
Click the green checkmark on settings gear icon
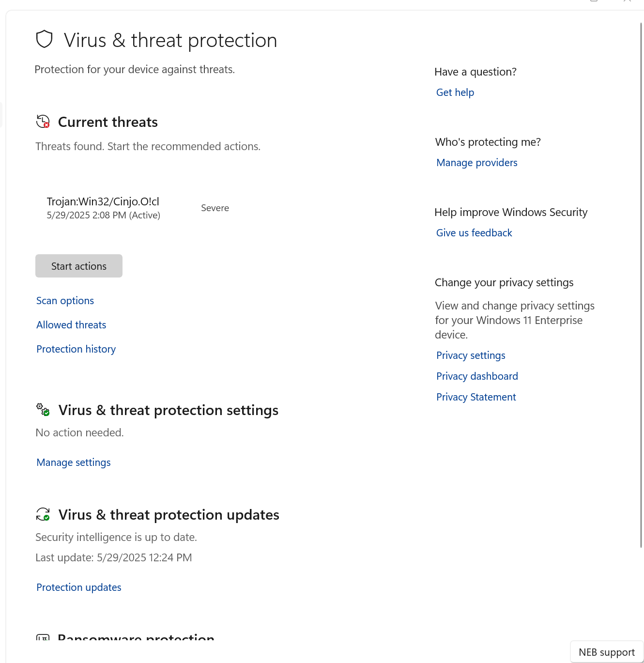click(x=46, y=413)
